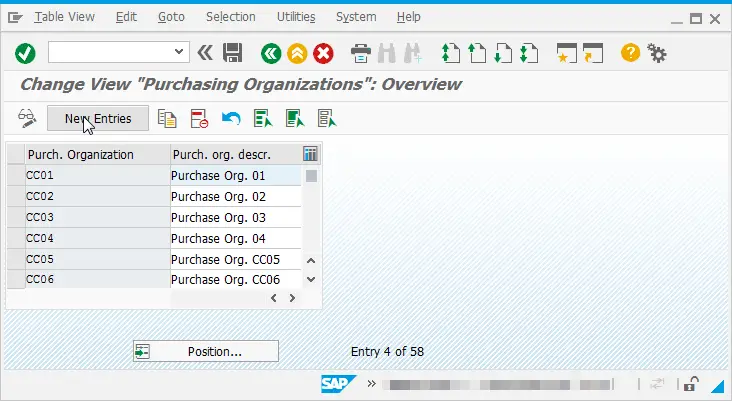This screenshot has width=732, height=401.
Task: Click the red Cancel icon
Action: [x=323, y=52]
